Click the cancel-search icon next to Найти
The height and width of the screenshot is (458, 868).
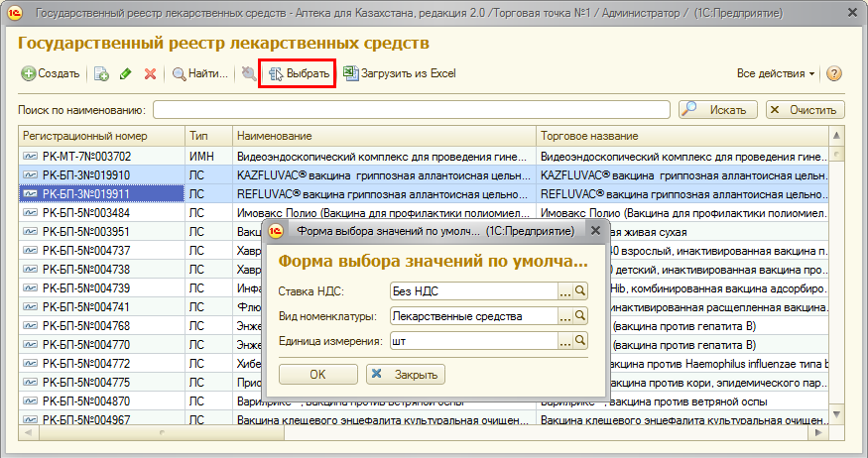(248, 73)
